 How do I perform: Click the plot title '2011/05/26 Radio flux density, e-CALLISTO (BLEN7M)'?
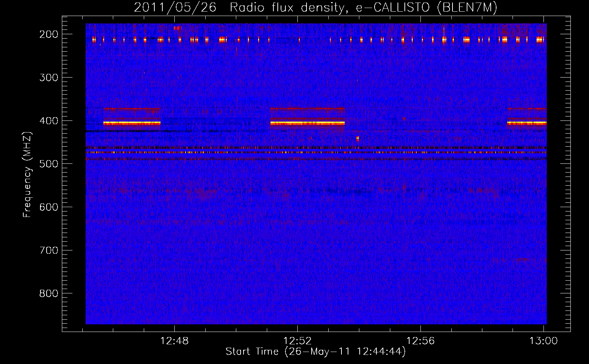316,7
